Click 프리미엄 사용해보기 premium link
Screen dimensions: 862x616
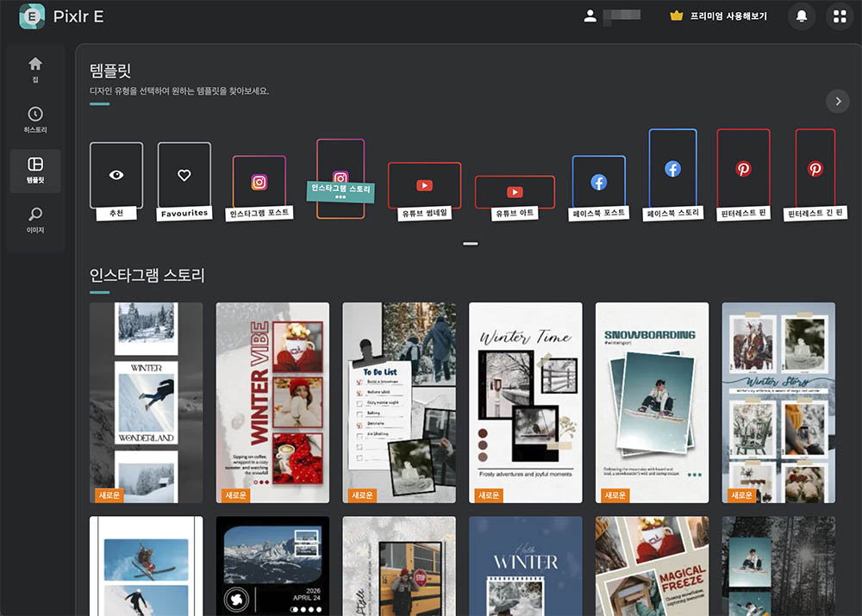tap(728, 16)
